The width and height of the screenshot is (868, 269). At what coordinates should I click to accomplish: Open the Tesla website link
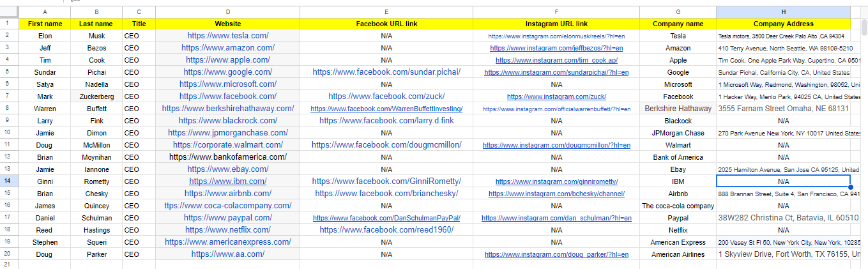(227, 36)
